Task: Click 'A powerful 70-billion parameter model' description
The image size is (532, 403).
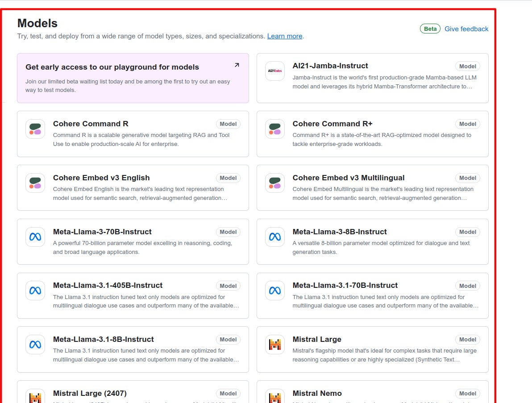Action: point(142,248)
